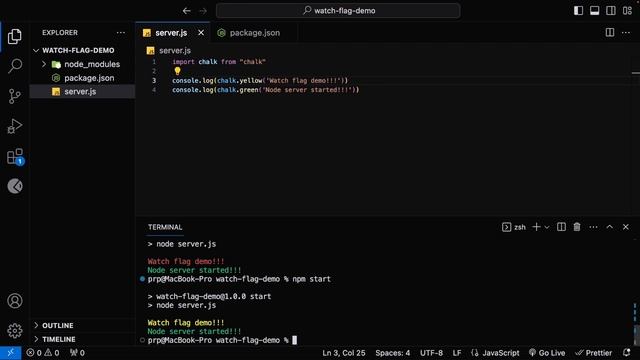Click the command center search box watch-flag-demo
The width and height of the screenshot is (640, 360).
click(338, 11)
